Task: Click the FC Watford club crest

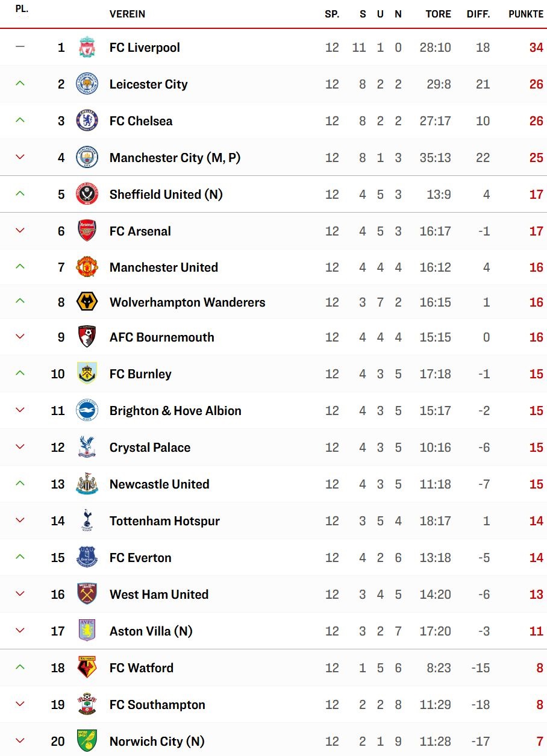Action: point(87,668)
